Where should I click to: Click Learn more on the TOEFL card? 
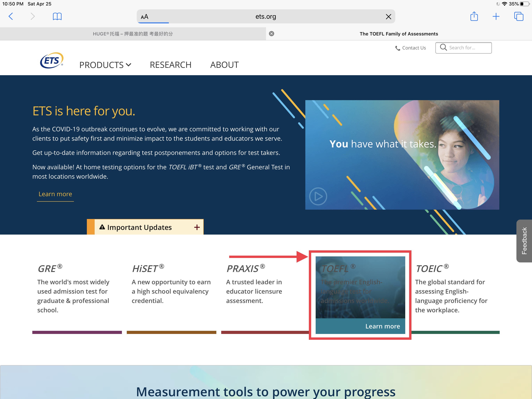pos(382,326)
